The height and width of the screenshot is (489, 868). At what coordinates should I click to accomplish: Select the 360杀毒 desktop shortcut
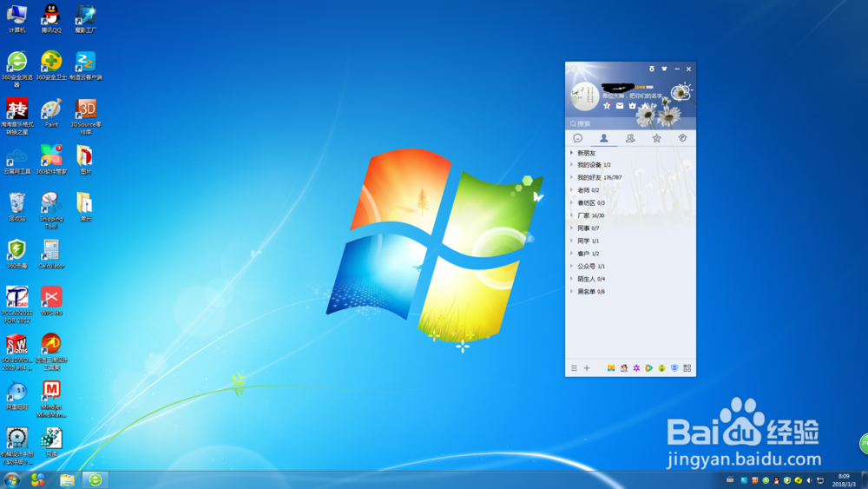pos(17,254)
